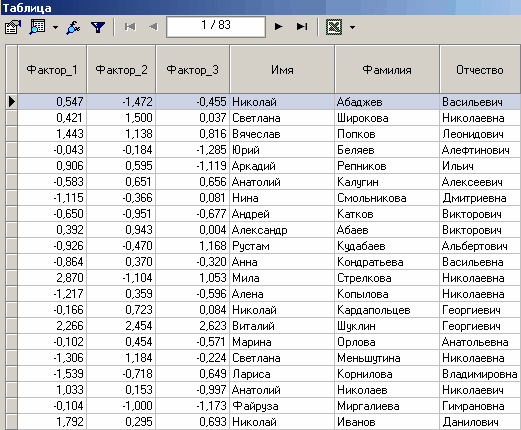
Task: Click the name Александр
Action: [259, 230]
